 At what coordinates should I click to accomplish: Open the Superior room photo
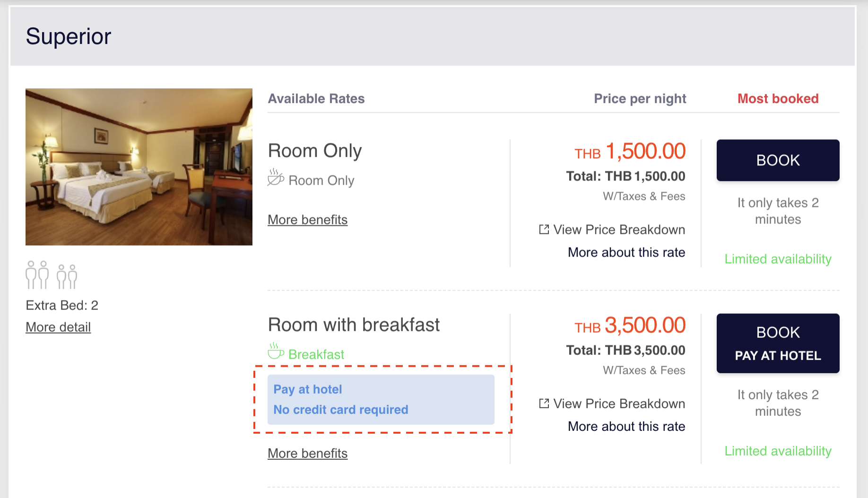(x=139, y=167)
